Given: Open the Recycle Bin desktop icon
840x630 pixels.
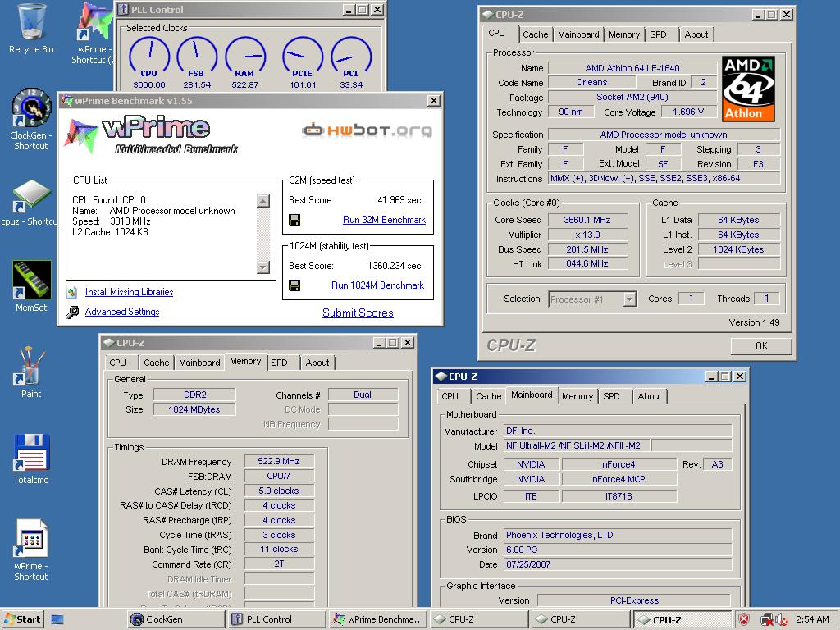Looking at the screenshot, I should click(31, 21).
